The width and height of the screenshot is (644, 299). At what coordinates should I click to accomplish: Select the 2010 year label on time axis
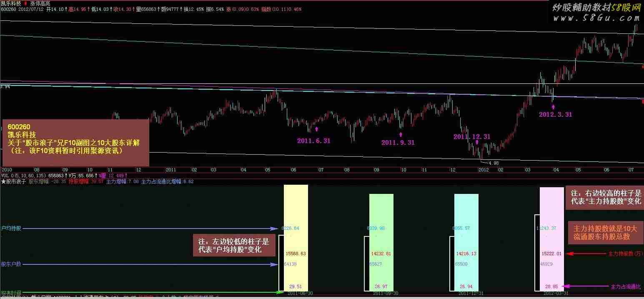click(x=6, y=170)
